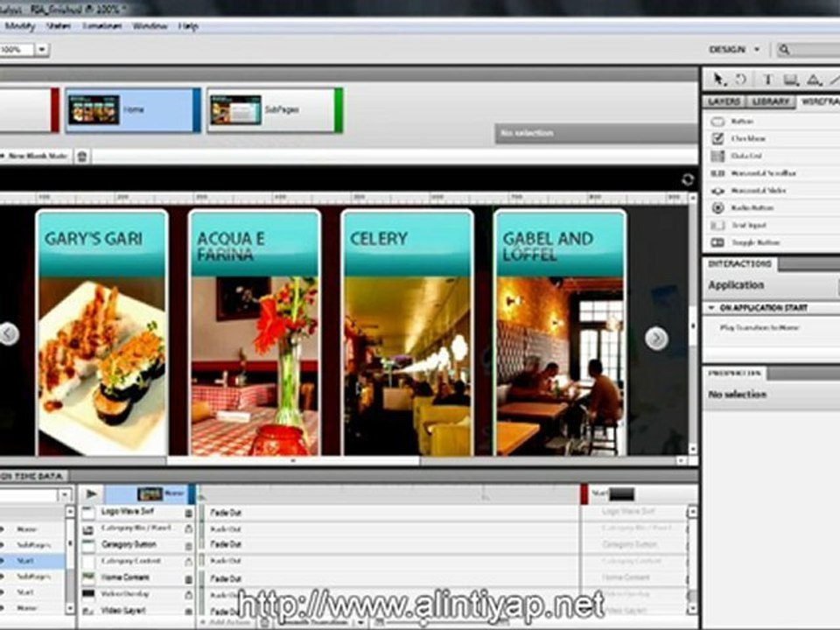The height and width of the screenshot is (630, 840).
Task: Toggle lock on Category Button row
Action: point(189,546)
